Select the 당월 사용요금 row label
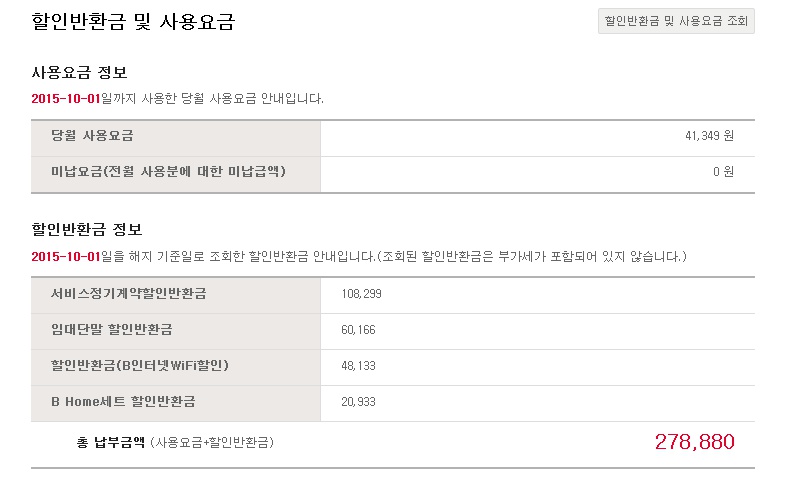 92,136
